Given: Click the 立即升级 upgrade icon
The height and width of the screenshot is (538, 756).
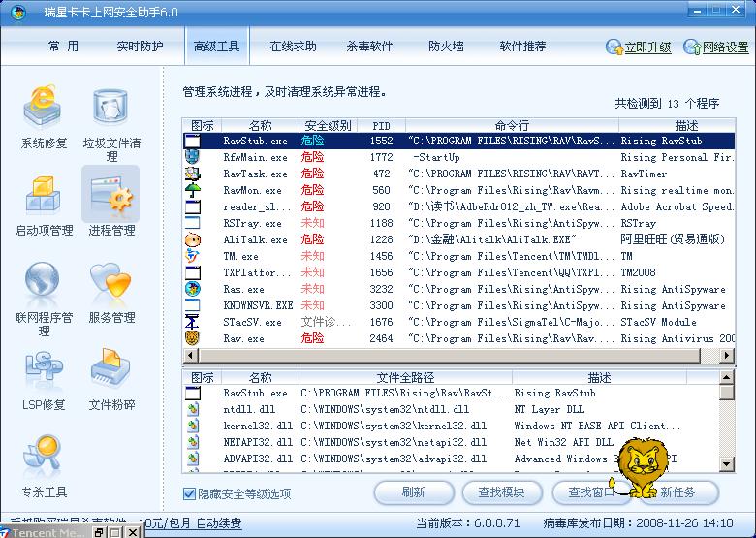Looking at the screenshot, I should pyautogui.click(x=614, y=47).
